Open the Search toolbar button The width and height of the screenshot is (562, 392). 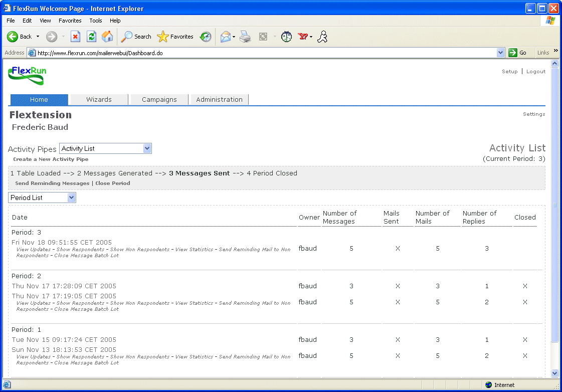click(136, 37)
